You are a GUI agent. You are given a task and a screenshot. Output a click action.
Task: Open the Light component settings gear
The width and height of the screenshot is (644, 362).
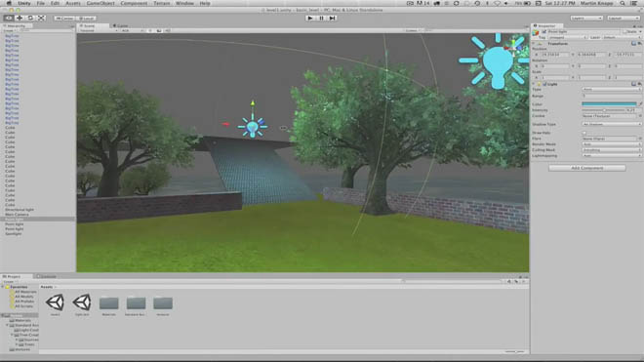point(639,84)
